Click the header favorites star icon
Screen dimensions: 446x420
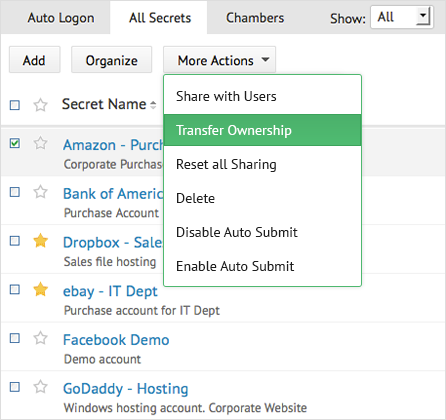[x=40, y=105]
